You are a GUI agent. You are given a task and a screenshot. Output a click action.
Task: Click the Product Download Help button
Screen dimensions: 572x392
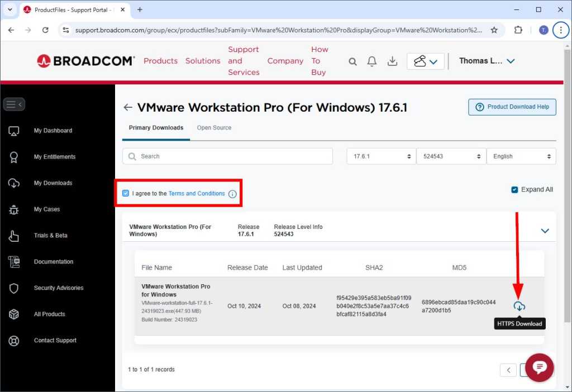512,107
